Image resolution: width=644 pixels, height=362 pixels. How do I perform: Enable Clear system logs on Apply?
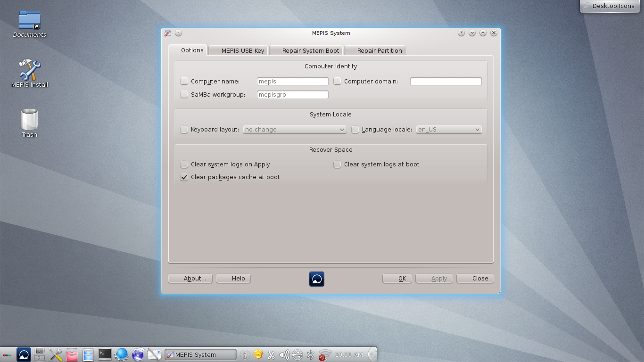(x=184, y=164)
